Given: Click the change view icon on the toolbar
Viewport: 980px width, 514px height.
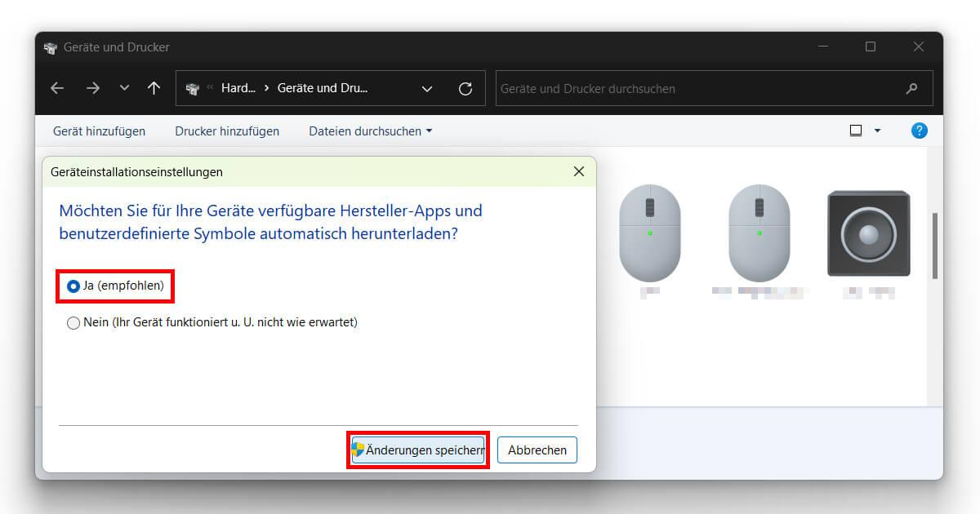Looking at the screenshot, I should tap(854, 130).
